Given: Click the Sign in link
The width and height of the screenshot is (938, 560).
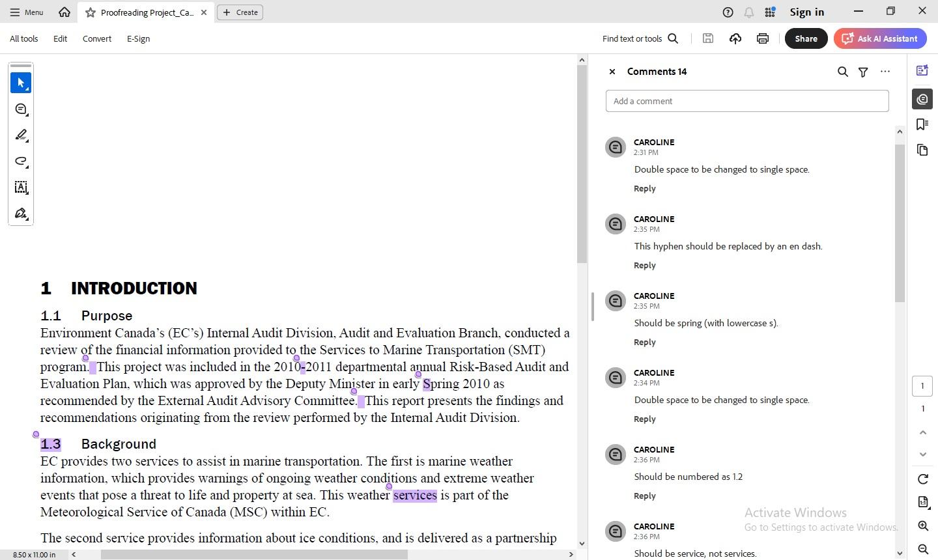Looking at the screenshot, I should click(807, 12).
